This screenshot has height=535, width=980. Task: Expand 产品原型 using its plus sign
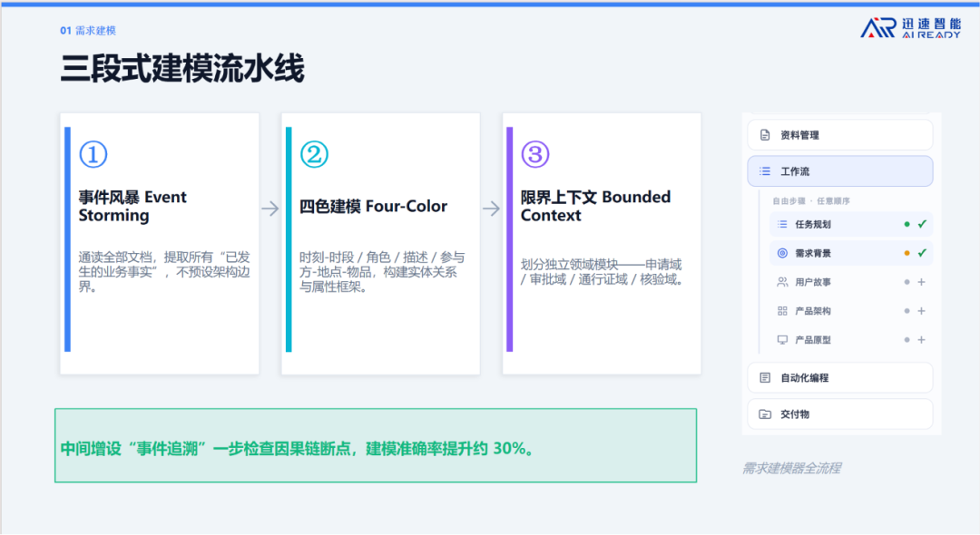pos(921,340)
